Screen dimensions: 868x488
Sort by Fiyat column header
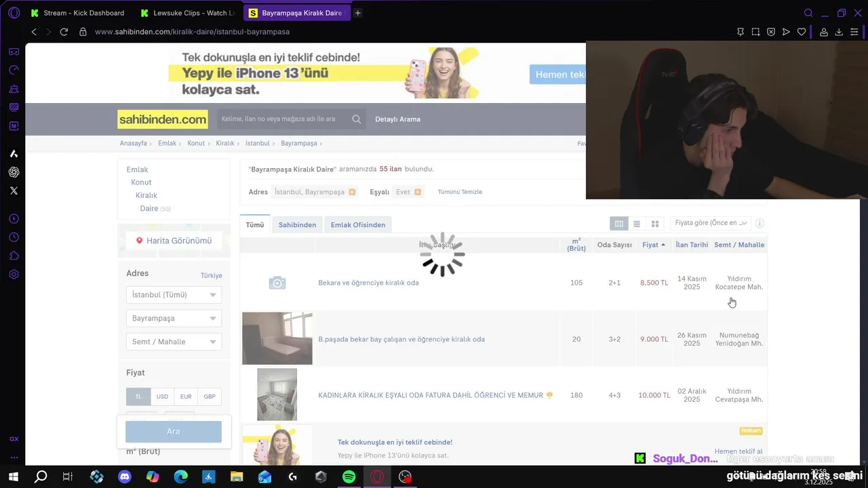(654, 245)
